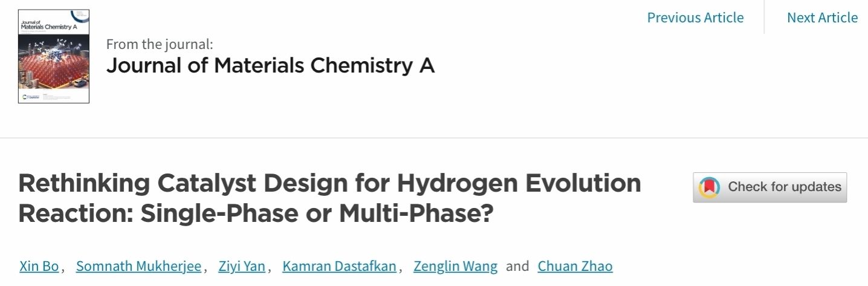
Task: Open the Journal of Materials Chemistry A page
Action: (270, 65)
